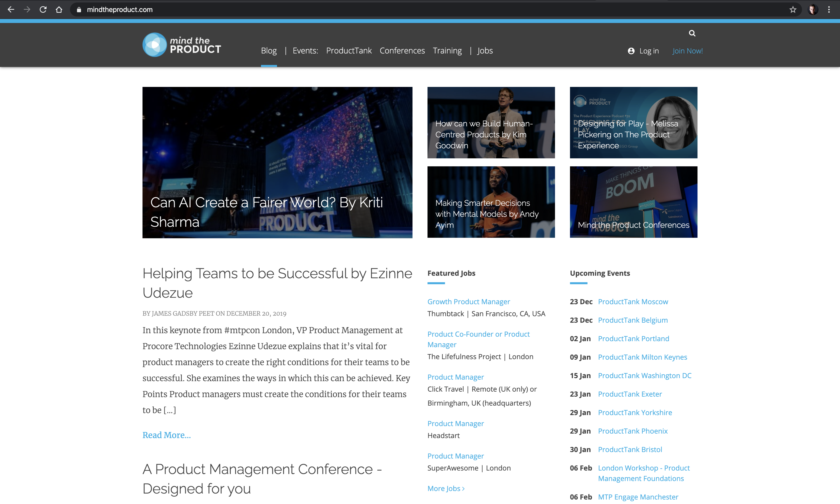Open the Conferences menu item

[x=402, y=51]
